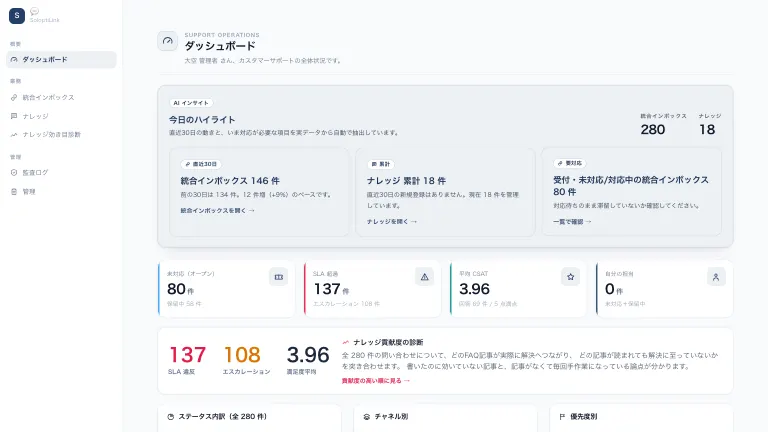
Task: Select the 0 件 assigned value
Action: (612, 289)
